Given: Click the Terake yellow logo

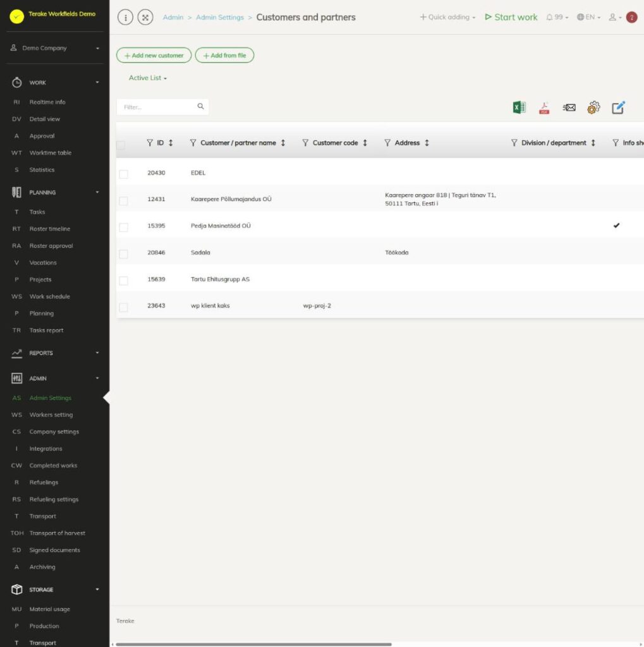Looking at the screenshot, I should point(17,16).
